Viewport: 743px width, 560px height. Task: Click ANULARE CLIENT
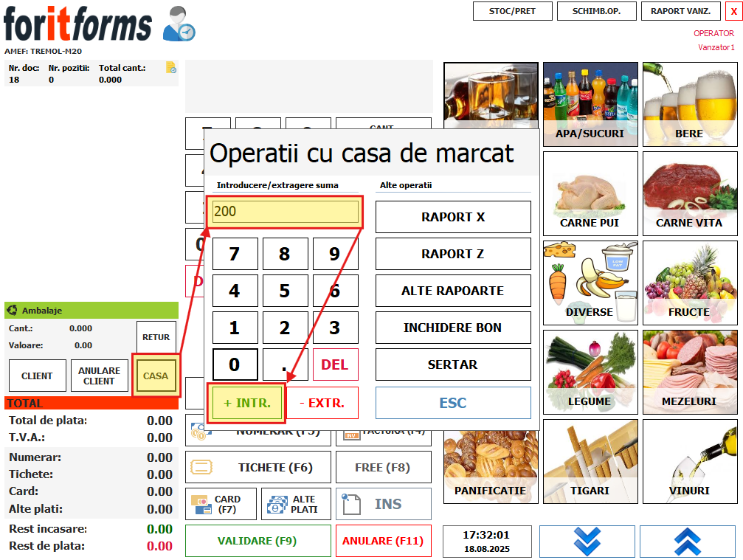coord(100,376)
